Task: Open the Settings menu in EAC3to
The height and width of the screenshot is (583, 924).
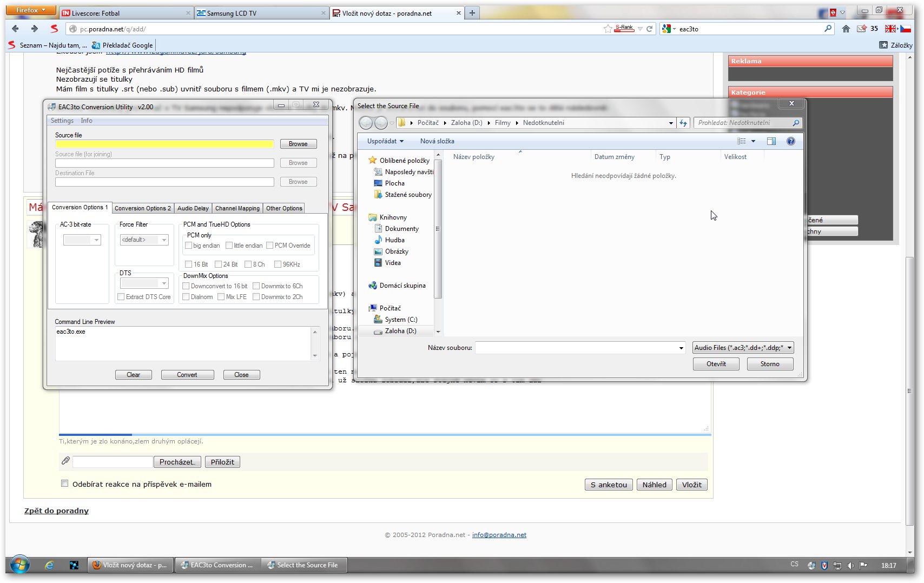Action: [62, 121]
